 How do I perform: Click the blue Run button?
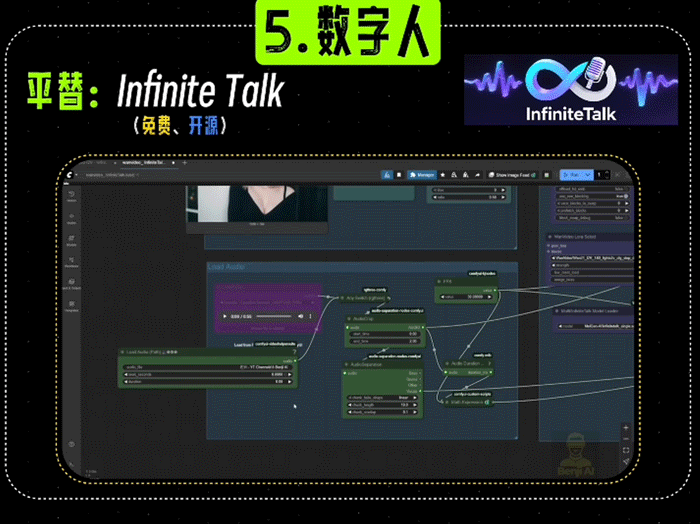click(572, 175)
